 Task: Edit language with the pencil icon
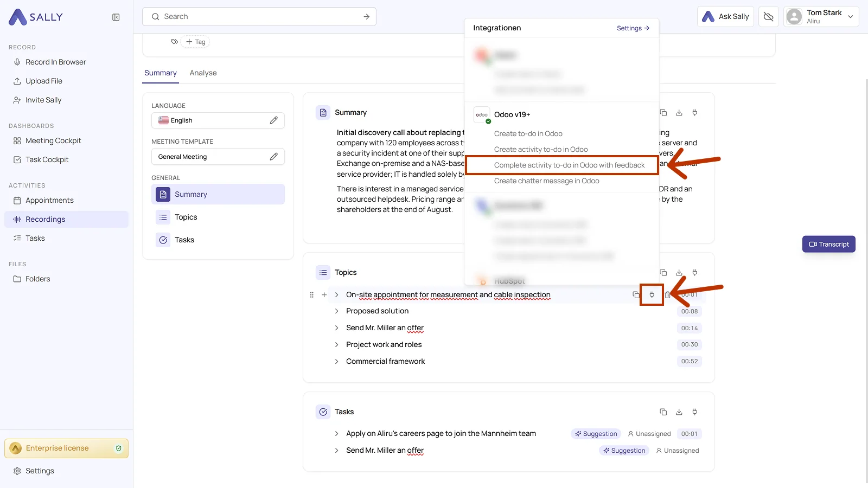coord(274,120)
